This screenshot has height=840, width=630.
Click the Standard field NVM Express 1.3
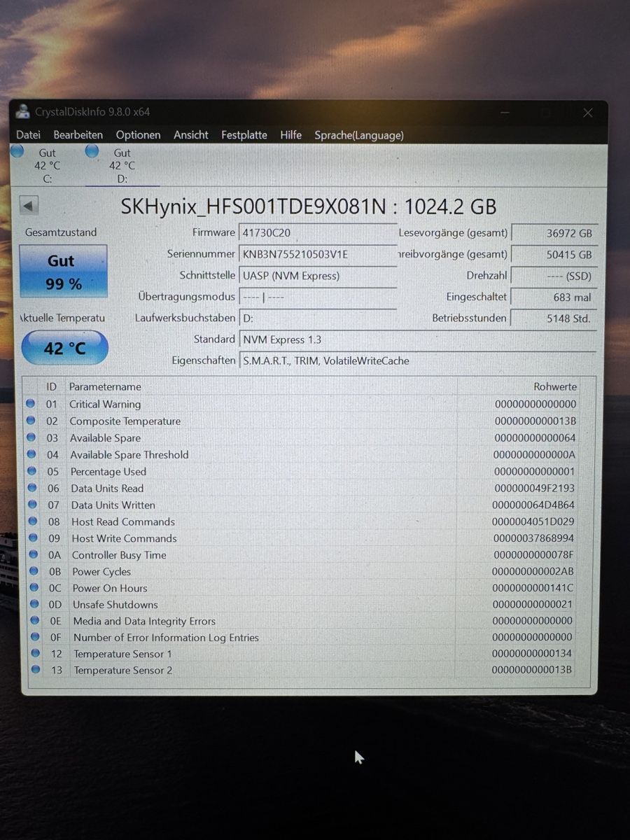[418, 339]
